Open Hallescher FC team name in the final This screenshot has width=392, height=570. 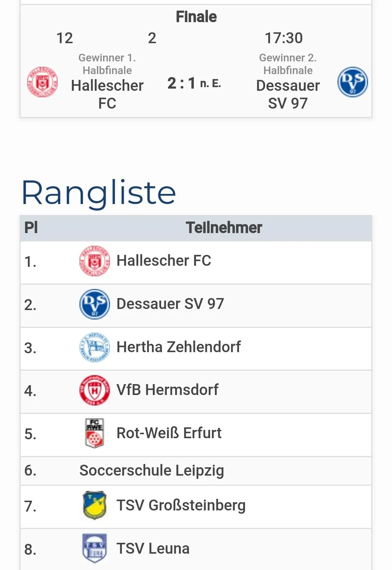click(107, 94)
